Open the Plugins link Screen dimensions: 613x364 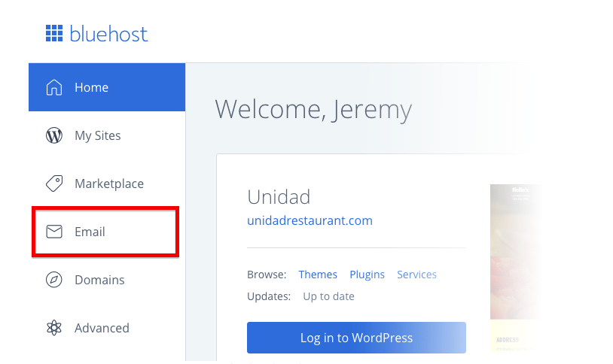pos(367,275)
